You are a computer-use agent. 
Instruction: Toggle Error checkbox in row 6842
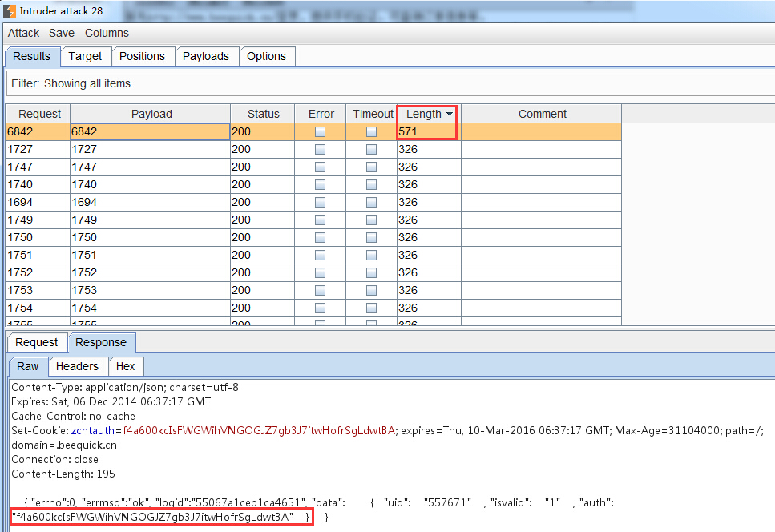(x=321, y=131)
